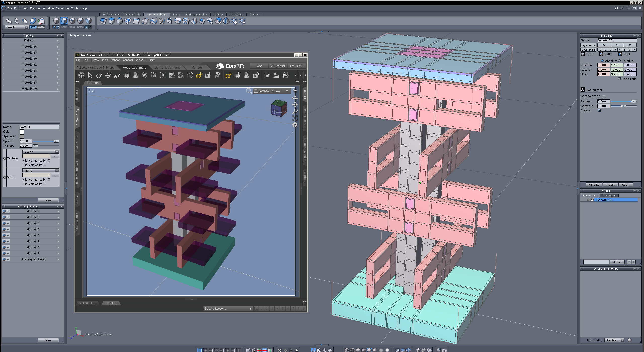Select the DAZ Studio Scale tool

pos(117,75)
